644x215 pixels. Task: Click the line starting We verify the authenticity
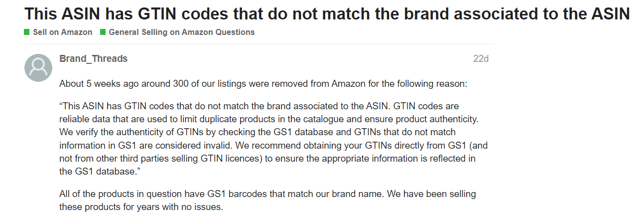pyautogui.click(x=257, y=133)
